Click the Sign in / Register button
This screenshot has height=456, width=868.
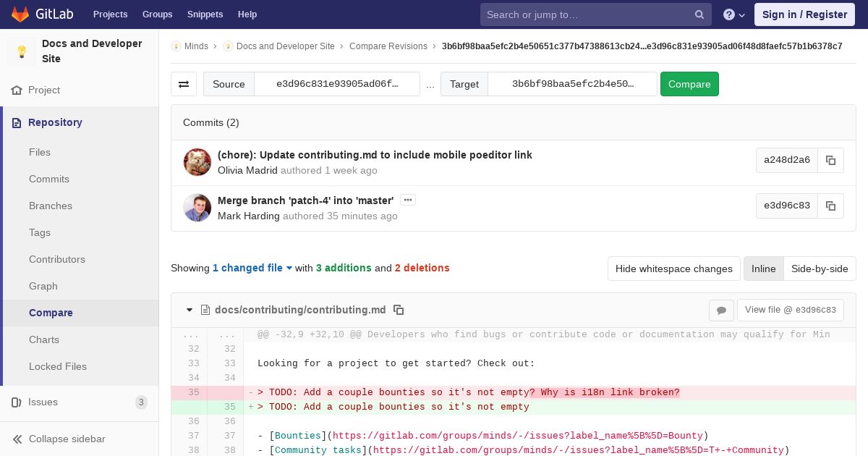(804, 14)
